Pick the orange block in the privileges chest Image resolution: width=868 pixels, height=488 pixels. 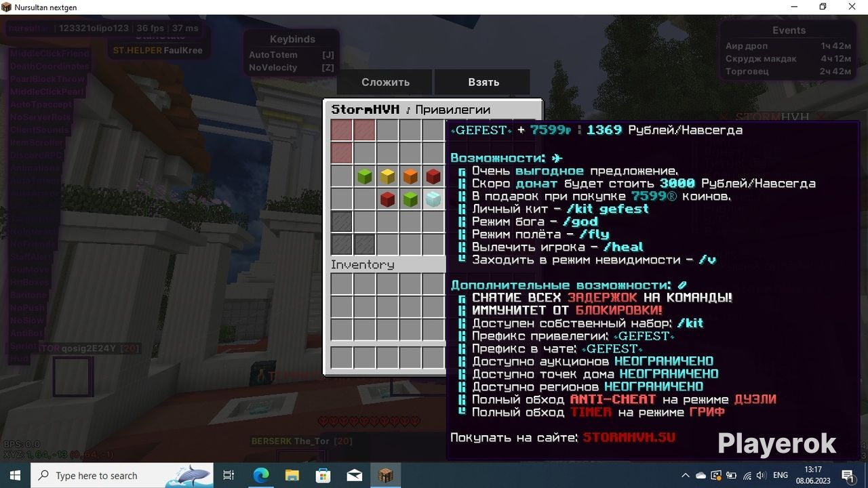410,177
